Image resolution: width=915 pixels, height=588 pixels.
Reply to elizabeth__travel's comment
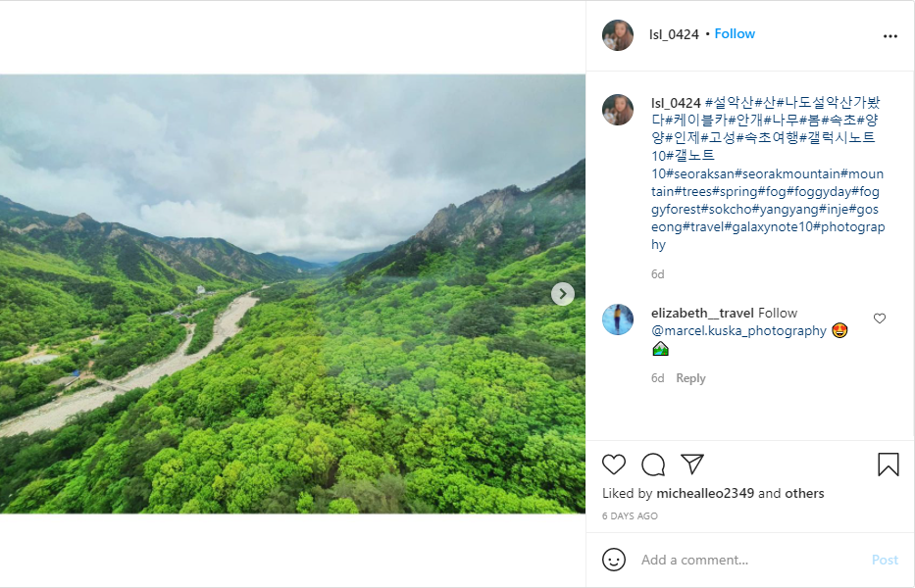coord(690,378)
